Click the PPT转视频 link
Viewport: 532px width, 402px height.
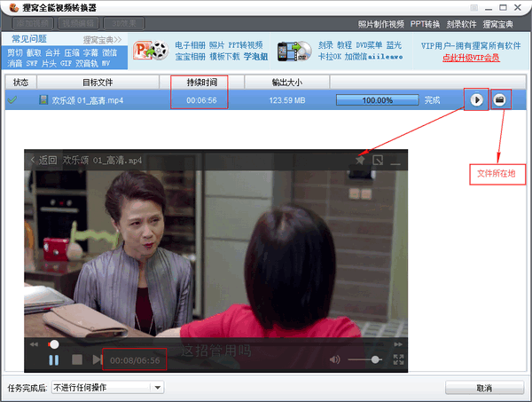(246, 45)
